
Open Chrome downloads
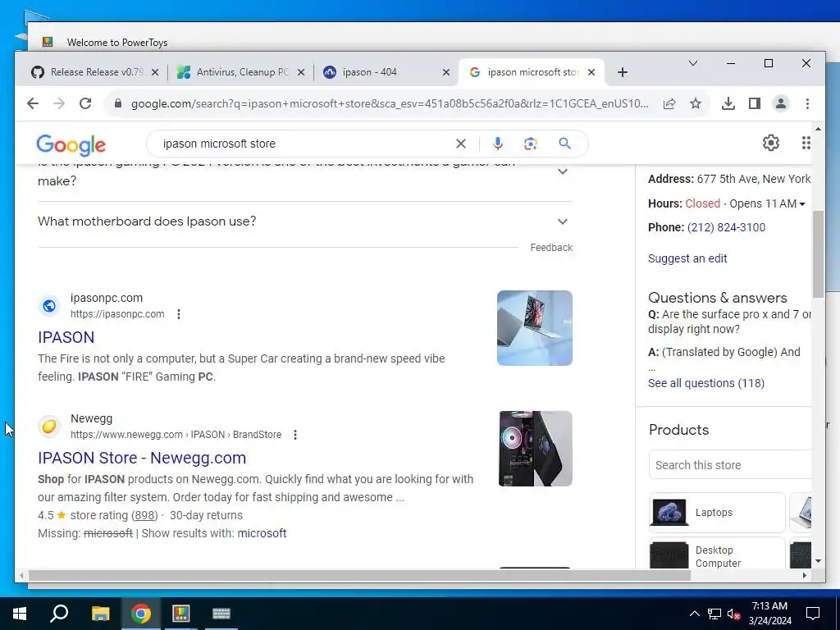click(x=728, y=103)
